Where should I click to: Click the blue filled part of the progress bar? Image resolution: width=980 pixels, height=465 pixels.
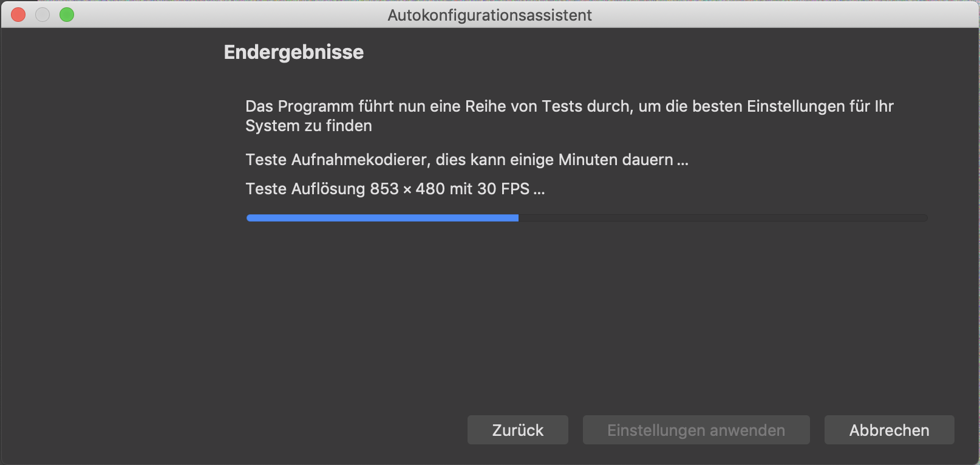(x=383, y=218)
